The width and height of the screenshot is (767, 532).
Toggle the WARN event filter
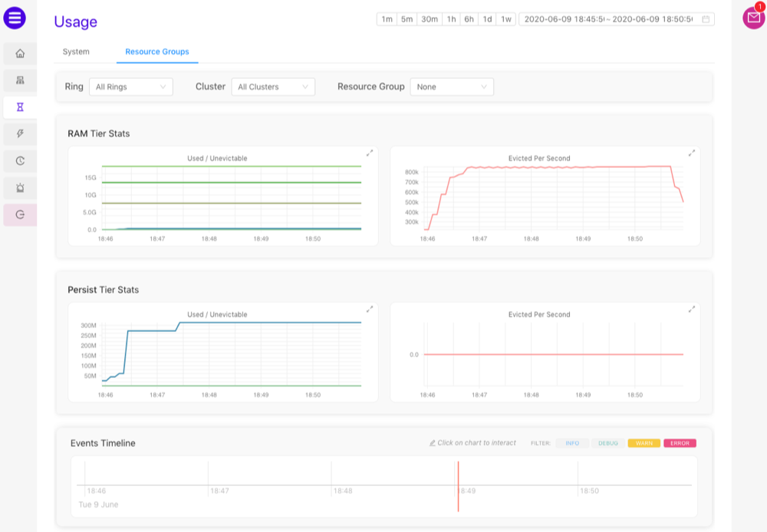point(644,443)
